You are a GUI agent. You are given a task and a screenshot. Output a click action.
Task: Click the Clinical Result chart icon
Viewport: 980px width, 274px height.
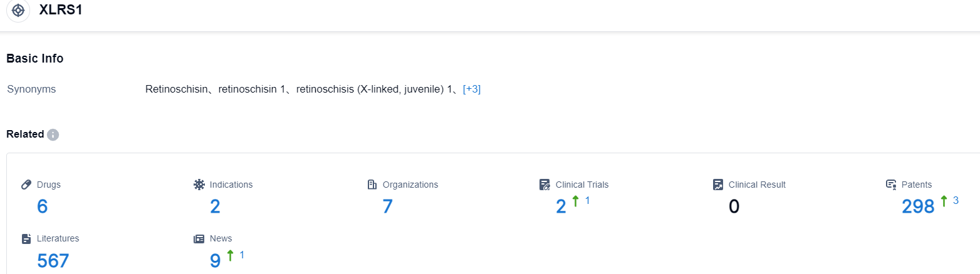coord(718,185)
